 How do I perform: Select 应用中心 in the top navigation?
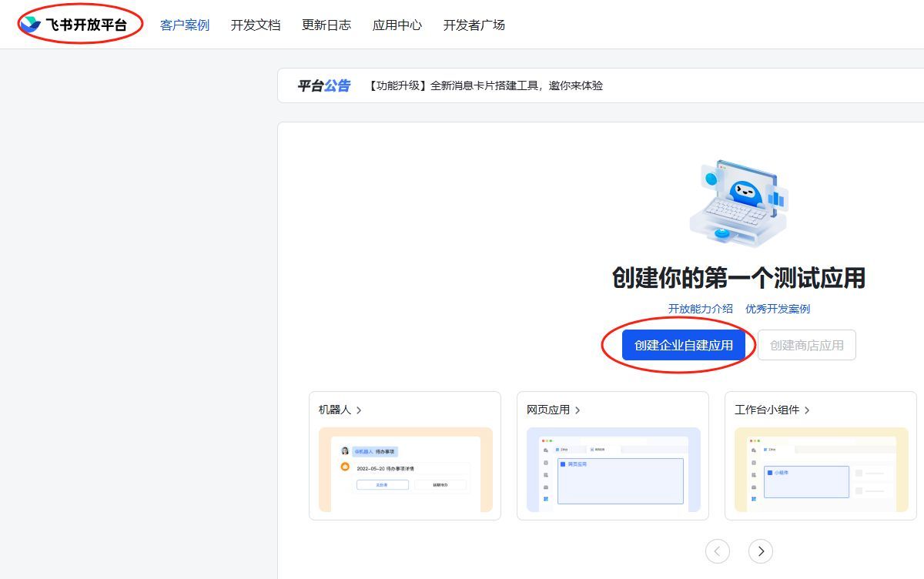397,25
